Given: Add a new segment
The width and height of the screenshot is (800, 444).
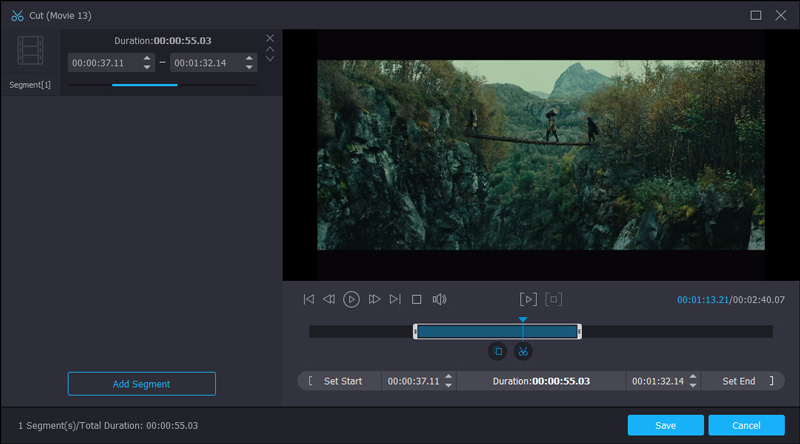Looking at the screenshot, I should tap(141, 384).
